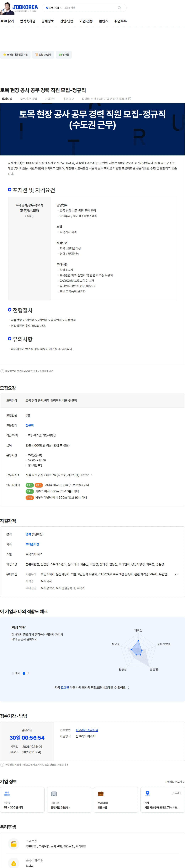The image size is (185, 868).
Task: Click the 로그인 link under the chart
Action: click(x=65, y=688)
